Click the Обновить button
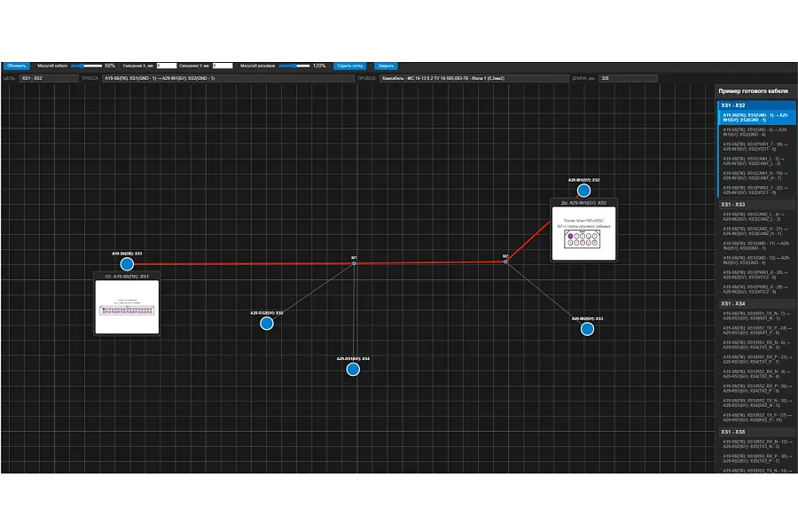 click(17, 66)
